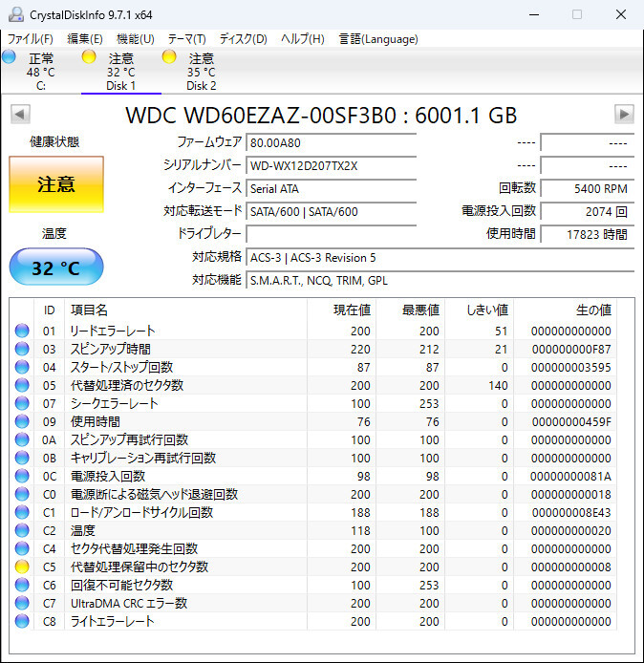
Task: Select the スピンアップ時間 row name
Action: pyautogui.click(x=111, y=349)
